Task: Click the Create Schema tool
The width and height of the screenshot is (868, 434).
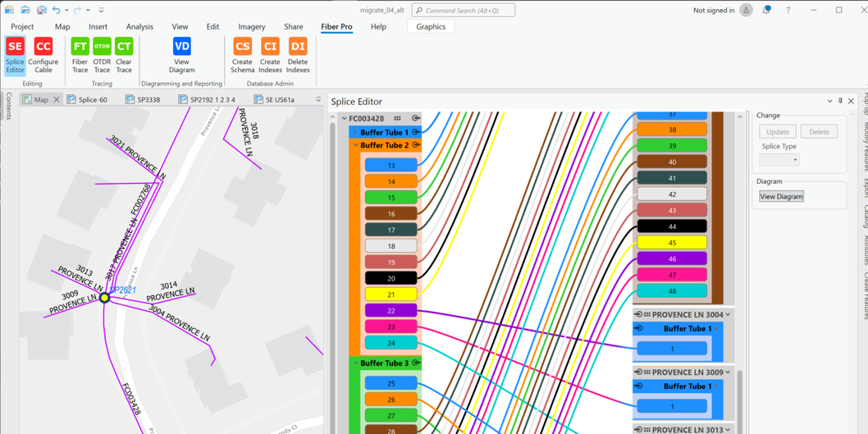Action: point(243,55)
